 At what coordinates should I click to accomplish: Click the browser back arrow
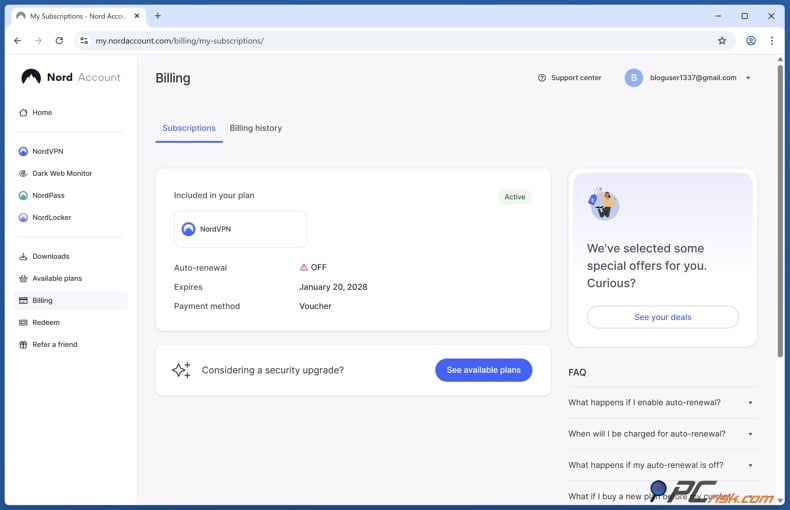(18, 41)
